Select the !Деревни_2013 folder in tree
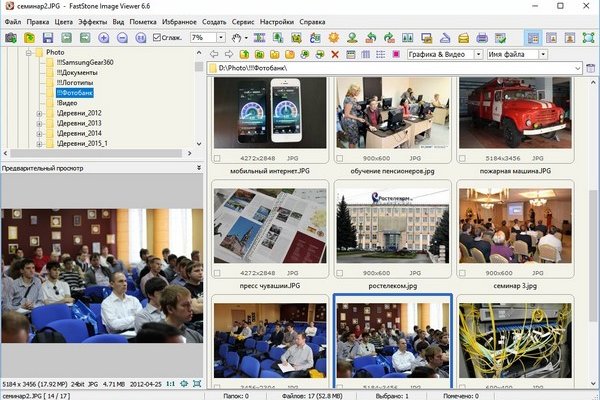The height and width of the screenshot is (400, 600). [78, 123]
